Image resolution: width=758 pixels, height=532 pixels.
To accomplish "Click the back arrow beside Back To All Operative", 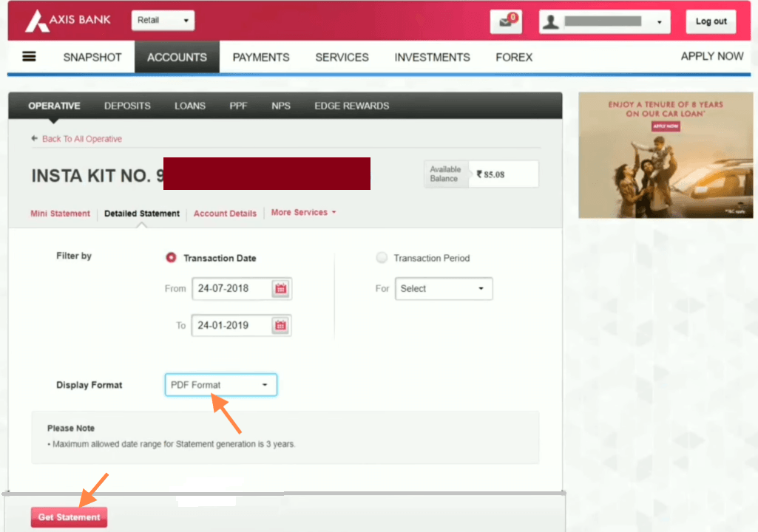I will coord(34,139).
